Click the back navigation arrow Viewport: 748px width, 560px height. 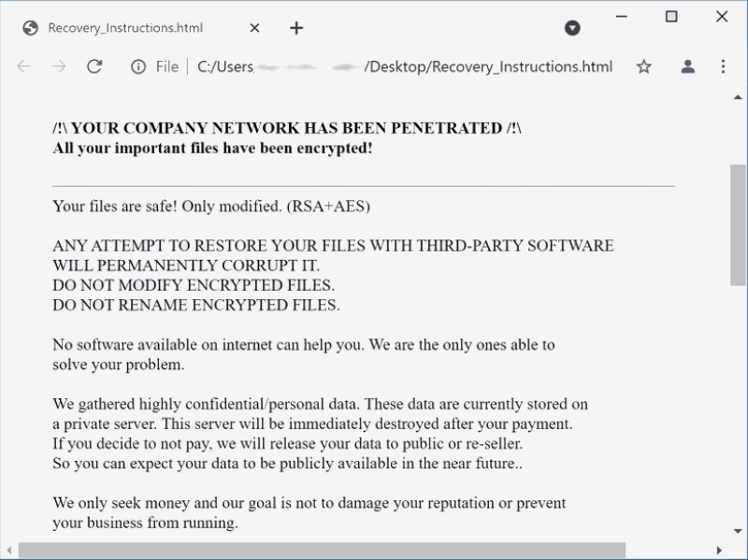23,66
